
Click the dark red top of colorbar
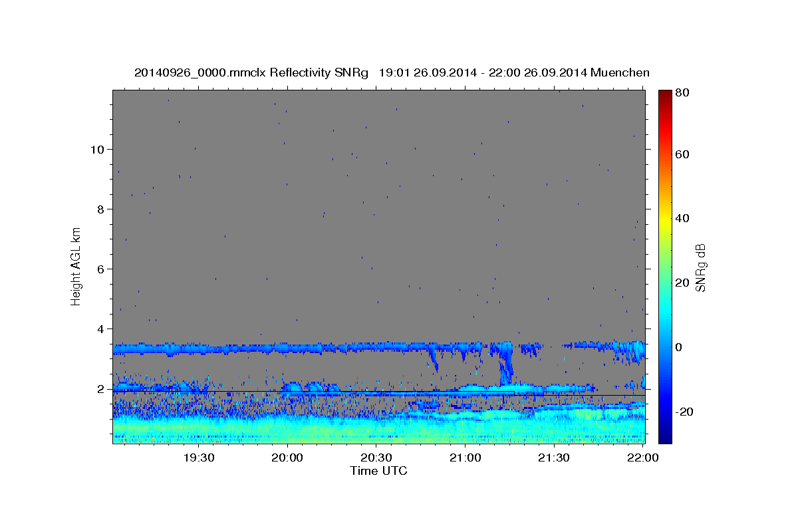coord(665,96)
